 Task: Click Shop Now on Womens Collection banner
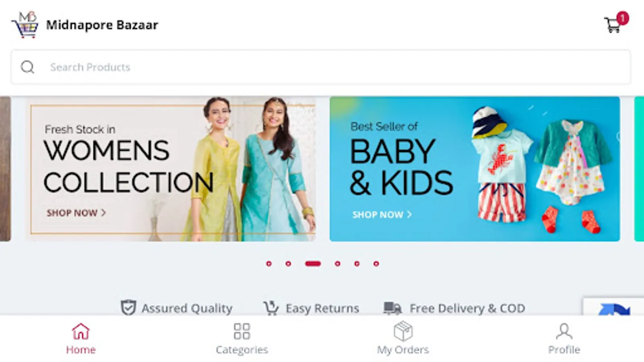[x=76, y=213]
